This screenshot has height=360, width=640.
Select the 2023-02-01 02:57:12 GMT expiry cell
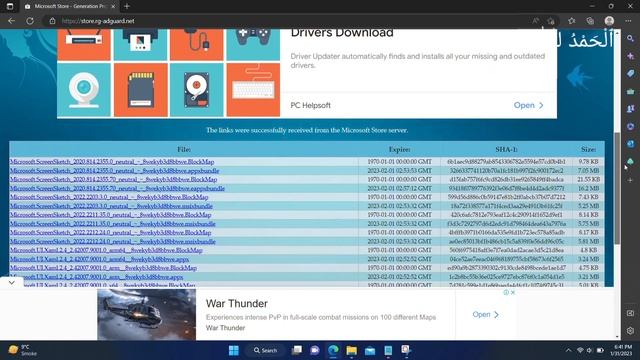(x=400, y=188)
